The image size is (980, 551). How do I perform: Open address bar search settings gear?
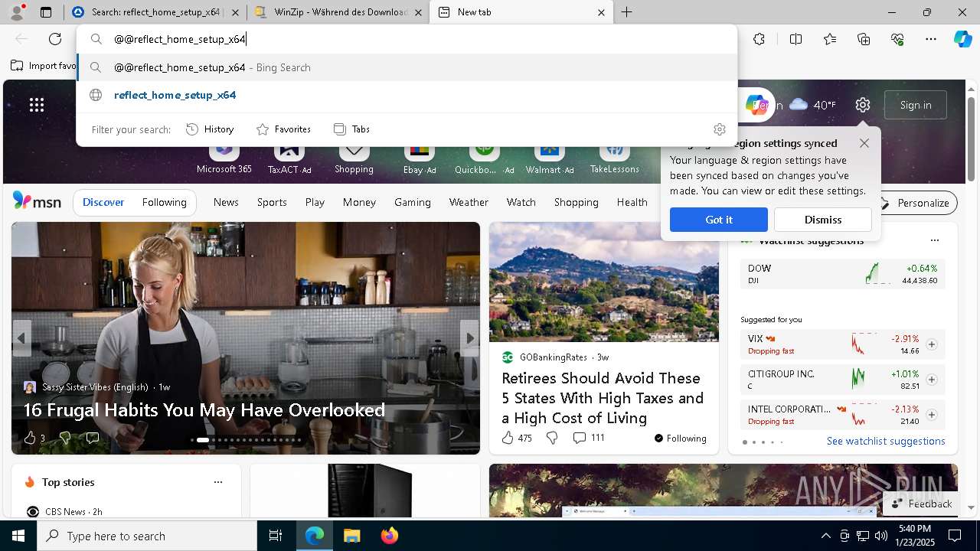coord(719,129)
